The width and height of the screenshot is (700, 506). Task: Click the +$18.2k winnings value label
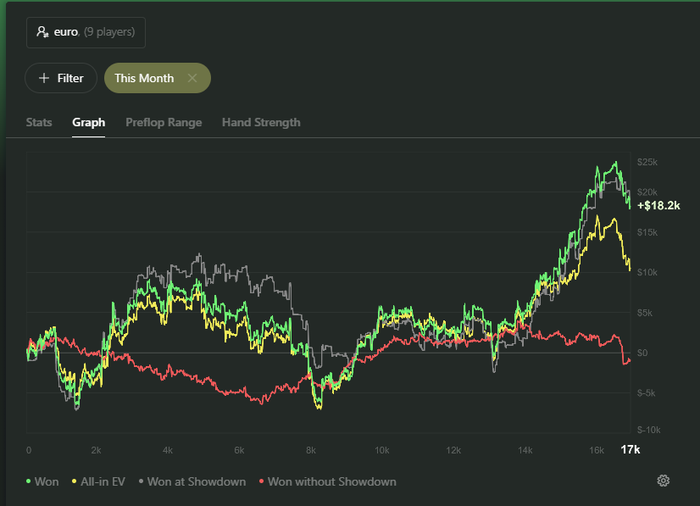[658, 205]
